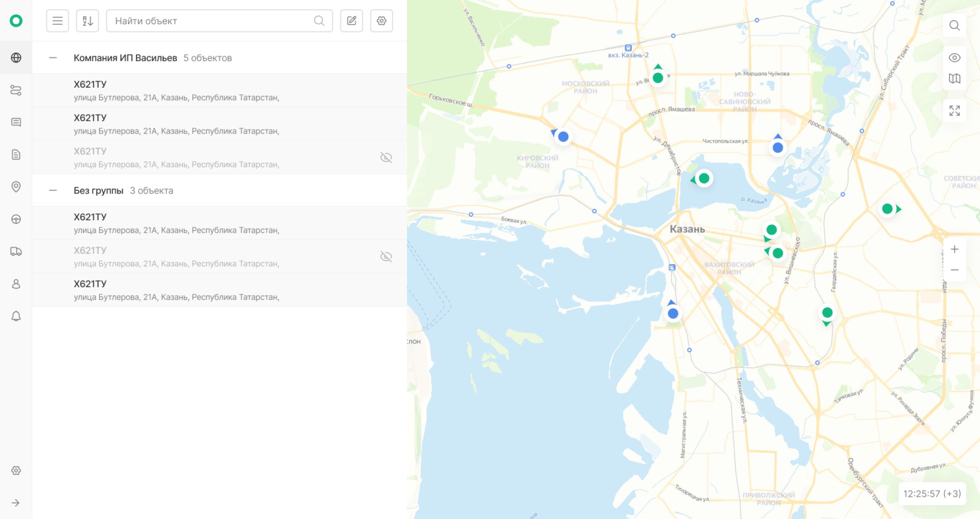Open the messages section in sidebar
Viewport: 980px width, 519px height.
tap(16, 122)
